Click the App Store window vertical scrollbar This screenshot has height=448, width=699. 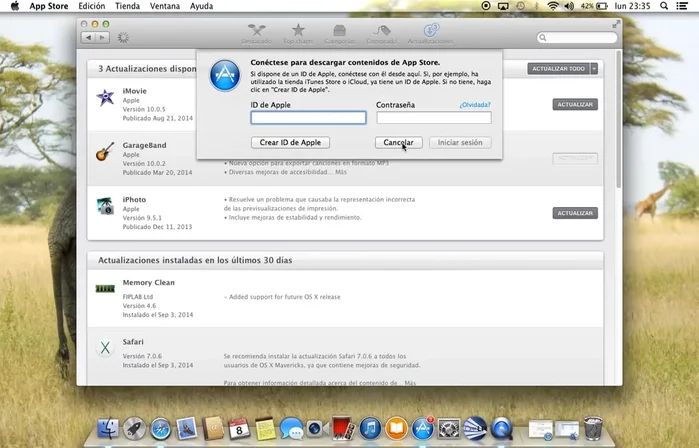click(x=618, y=119)
